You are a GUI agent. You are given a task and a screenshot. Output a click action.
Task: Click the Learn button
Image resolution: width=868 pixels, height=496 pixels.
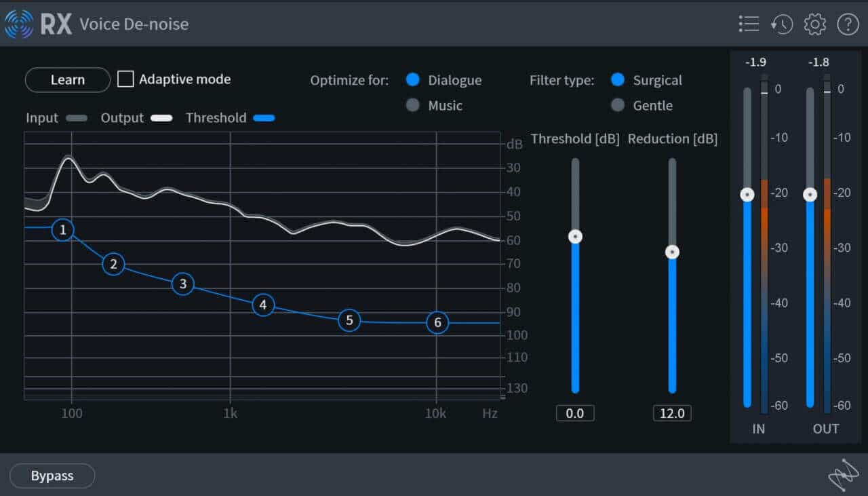(x=68, y=80)
